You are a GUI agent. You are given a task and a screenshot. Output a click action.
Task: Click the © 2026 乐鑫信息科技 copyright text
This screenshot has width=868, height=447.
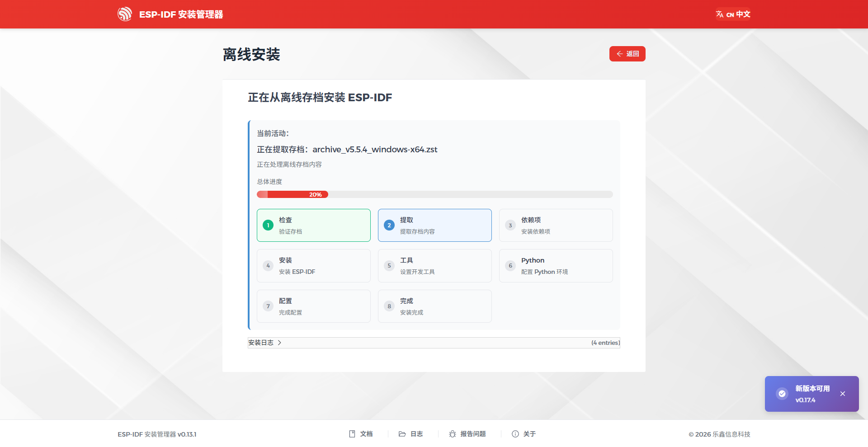point(719,434)
